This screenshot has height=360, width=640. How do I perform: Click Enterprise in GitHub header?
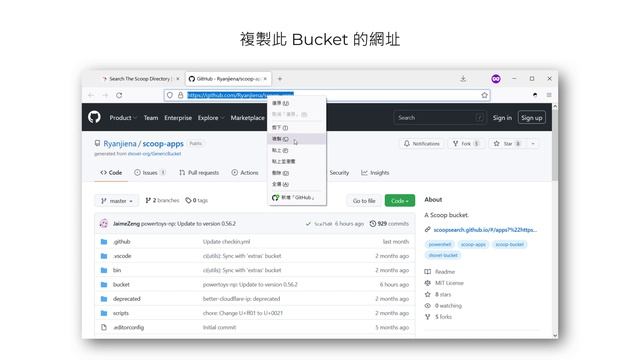click(178, 118)
